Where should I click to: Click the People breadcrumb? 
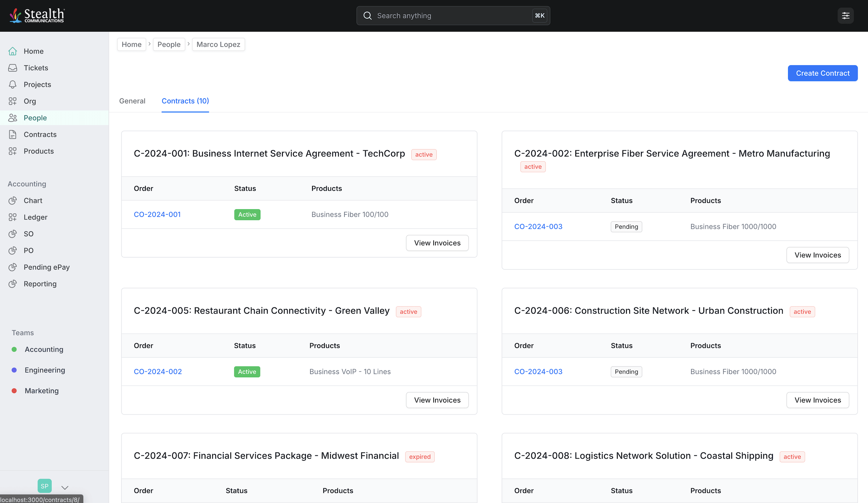tap(169, 44)
